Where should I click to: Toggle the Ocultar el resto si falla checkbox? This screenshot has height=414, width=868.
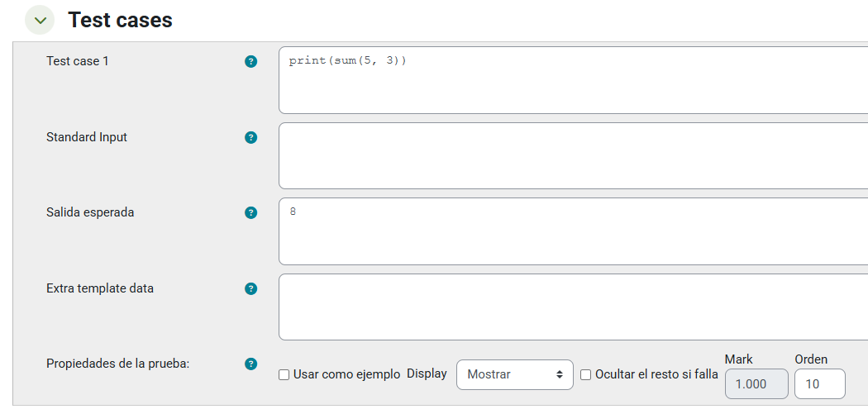click(586, 375)
